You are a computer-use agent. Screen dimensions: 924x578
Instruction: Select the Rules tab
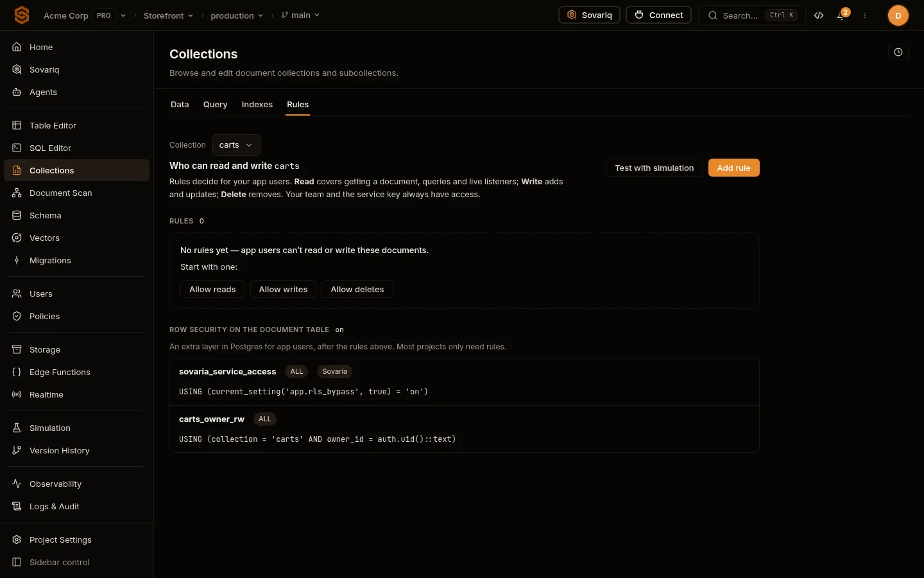298,104
